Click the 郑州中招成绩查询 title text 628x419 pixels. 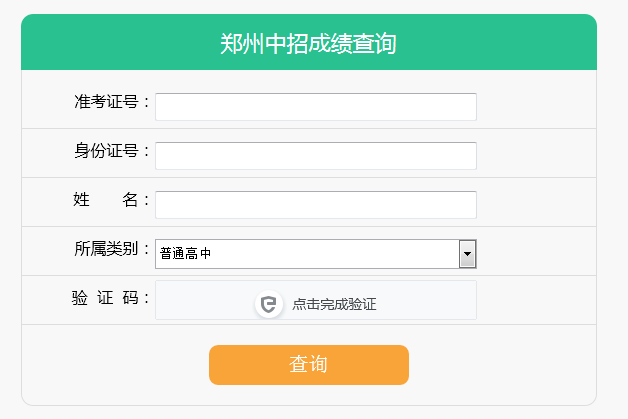point(308,43)
